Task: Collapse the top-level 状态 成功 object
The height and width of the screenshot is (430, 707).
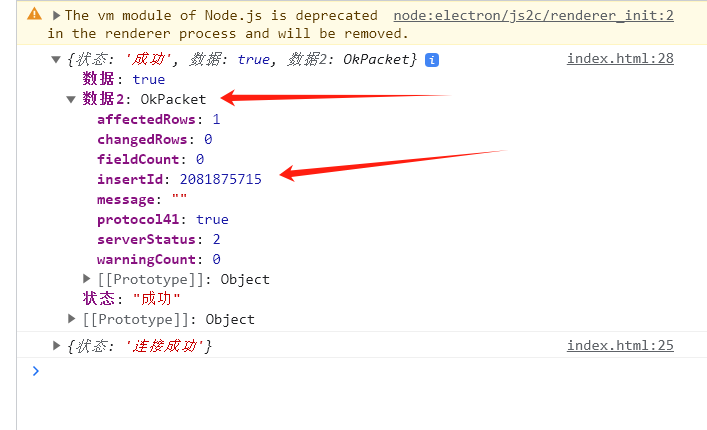Action: 56,60
